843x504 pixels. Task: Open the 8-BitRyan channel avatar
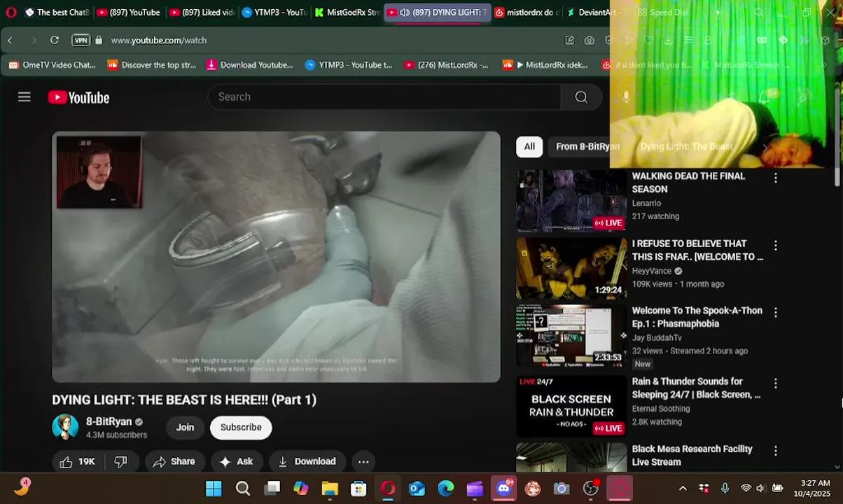[65, 427]
